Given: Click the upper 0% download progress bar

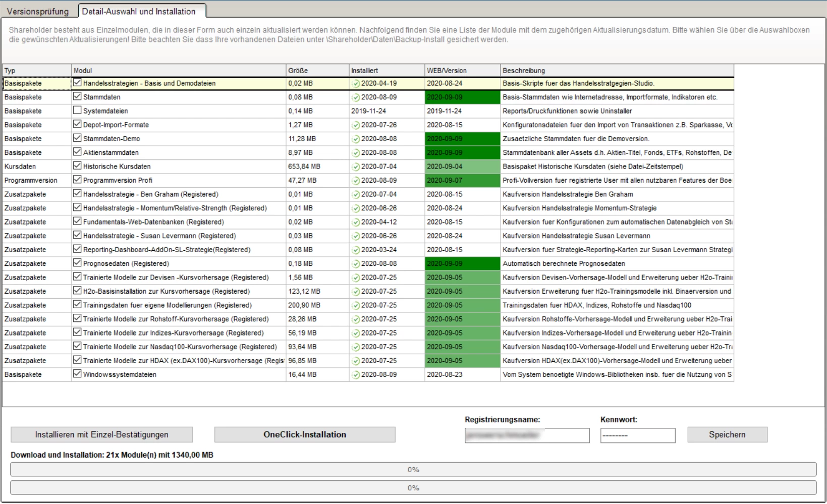Looking at the screenshot, I should coord(413,470).
